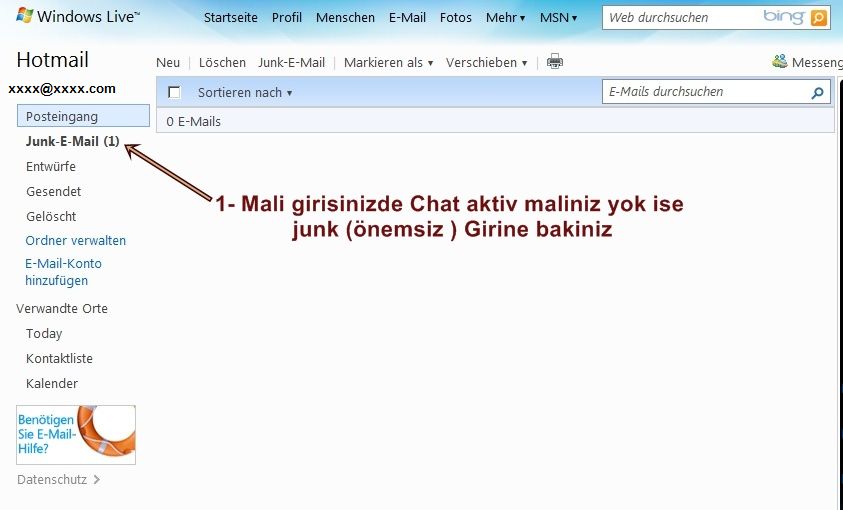This screenshot has height=510, width=843.
Task: Open Today under Verwandte Orte
Action: 44,334
